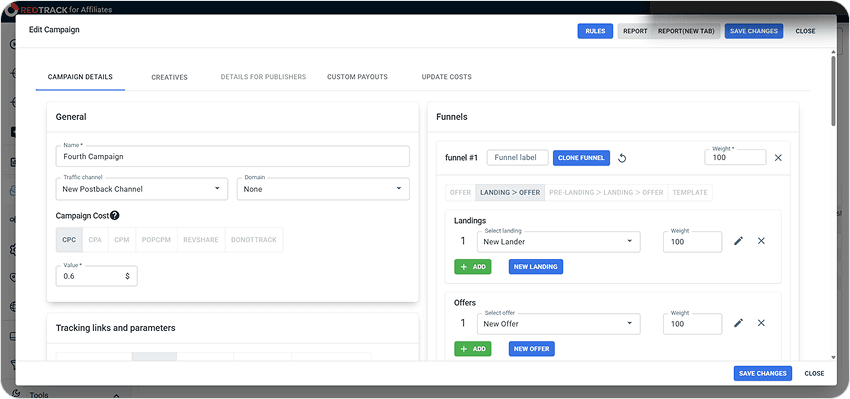Select the POPCPM cost model
Screen dimensions: 850x399
coord(157,240)
